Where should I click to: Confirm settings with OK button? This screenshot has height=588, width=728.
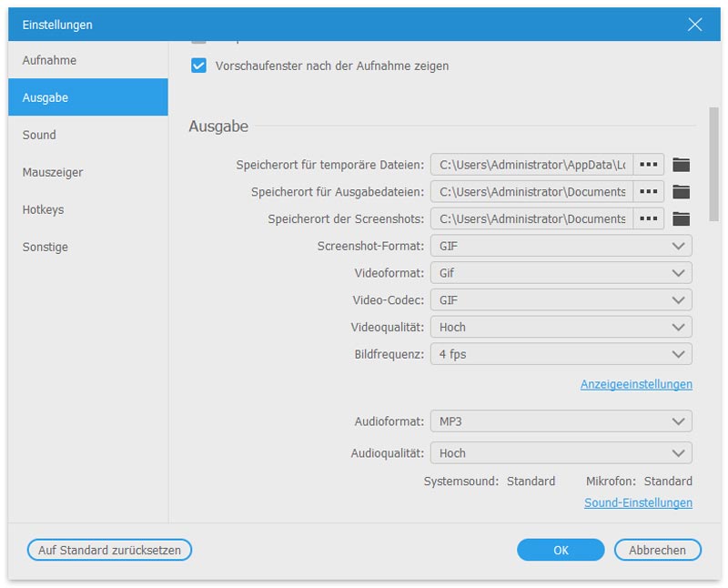coord(560,550)
